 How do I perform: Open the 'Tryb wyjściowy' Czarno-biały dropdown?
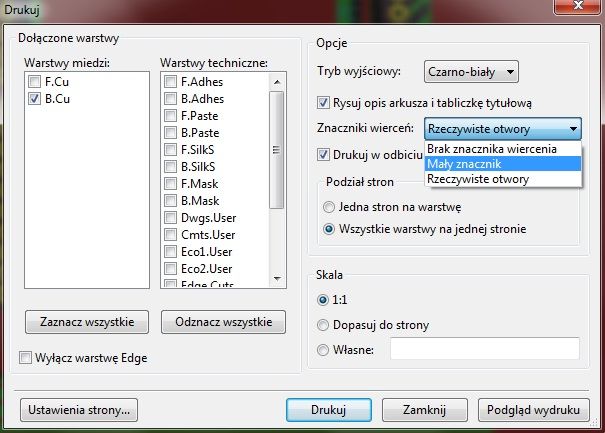pos(471,72)
